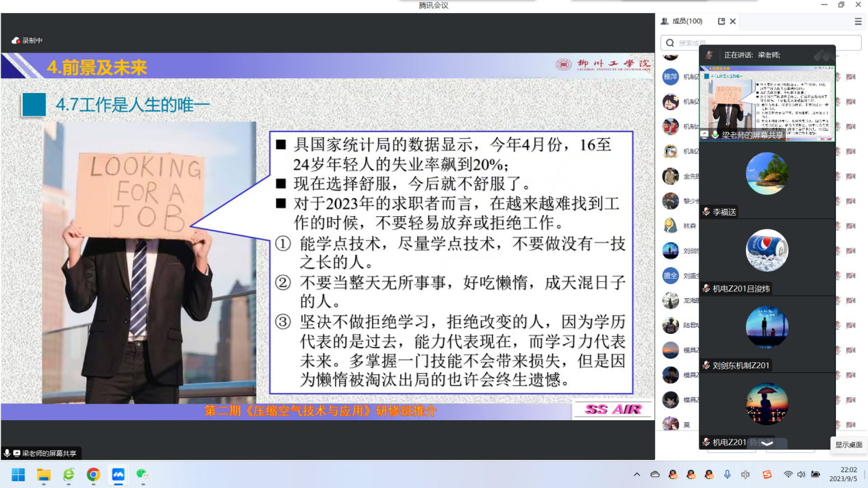This screenshot has width=868, height=488.
Task: Open Wi-Fi network settings in tray
Action: click(789, 474)
